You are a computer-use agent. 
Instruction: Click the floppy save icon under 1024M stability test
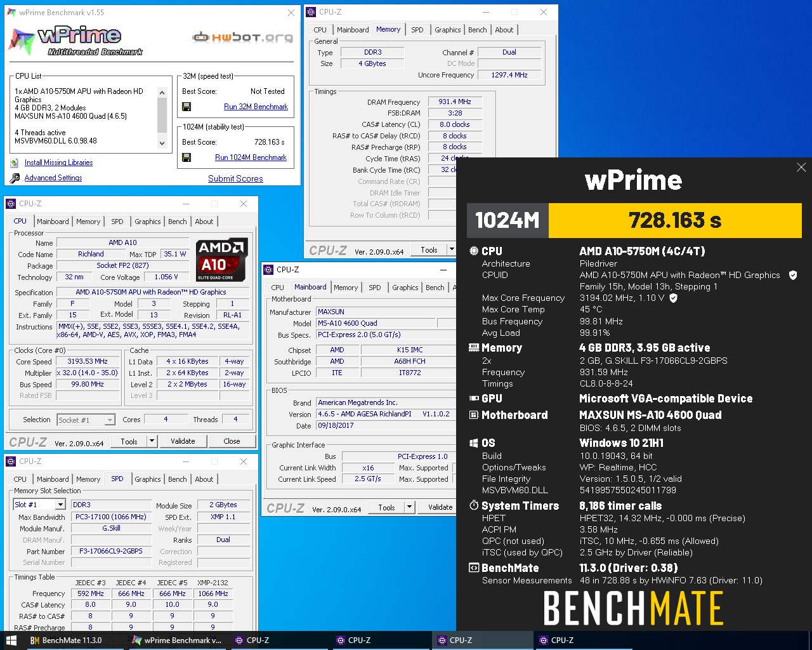pyautogui.click(x=187, y=157)
